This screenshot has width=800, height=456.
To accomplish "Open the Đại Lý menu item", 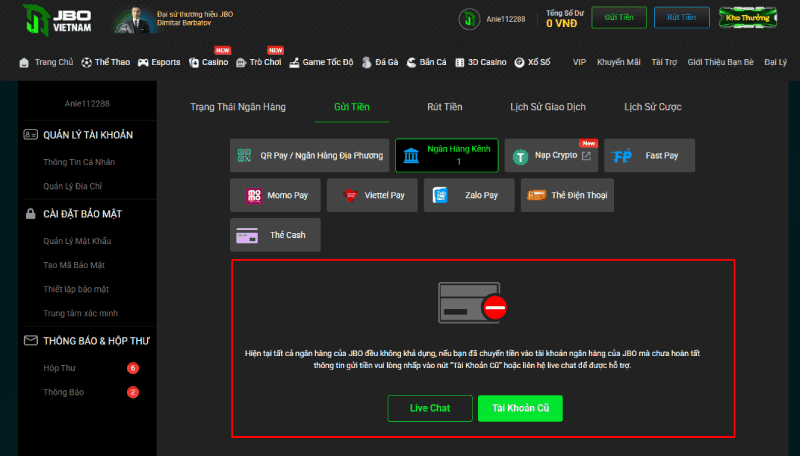I will 776,62.
